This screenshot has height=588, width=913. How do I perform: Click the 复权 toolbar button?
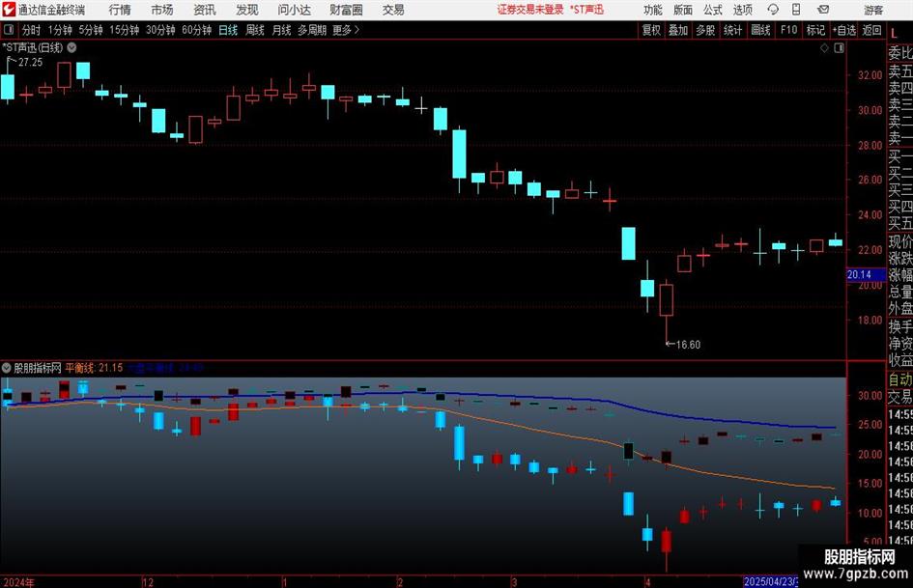651,30
